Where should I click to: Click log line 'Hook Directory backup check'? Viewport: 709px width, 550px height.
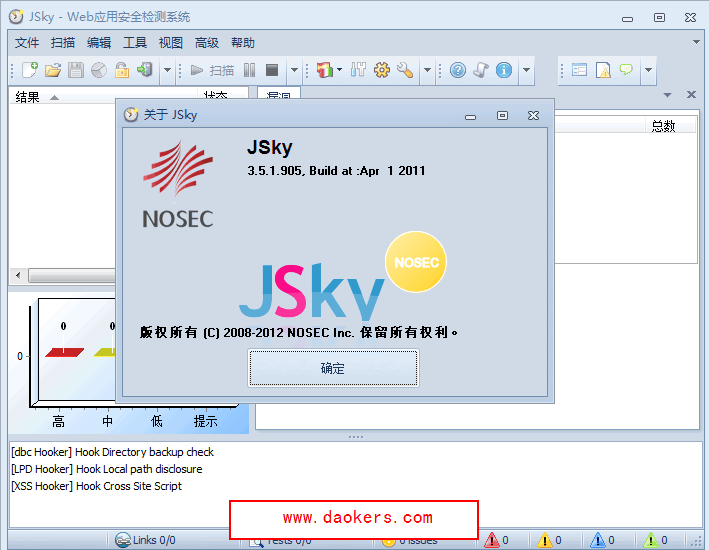tap(112, 452)
